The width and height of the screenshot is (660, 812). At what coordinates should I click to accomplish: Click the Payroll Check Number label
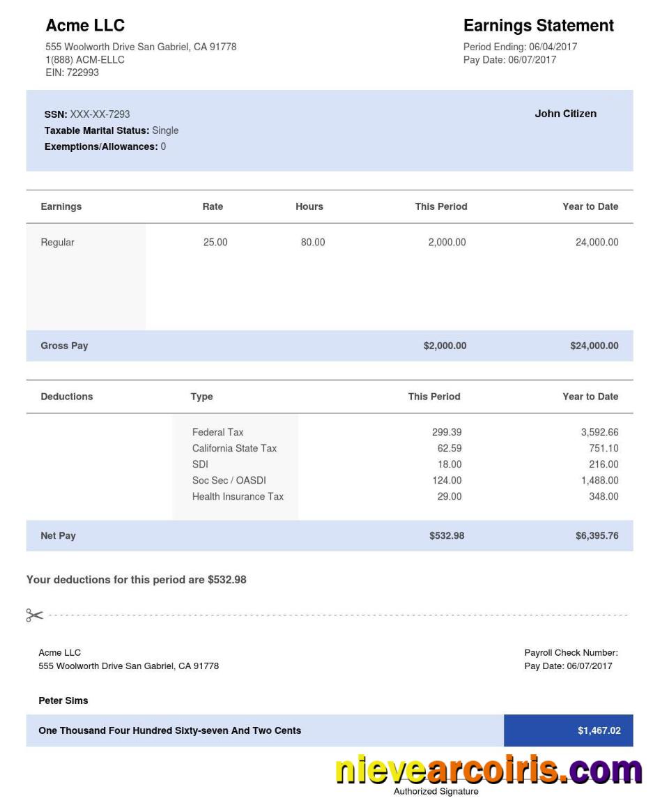click(x=571, y=653)
